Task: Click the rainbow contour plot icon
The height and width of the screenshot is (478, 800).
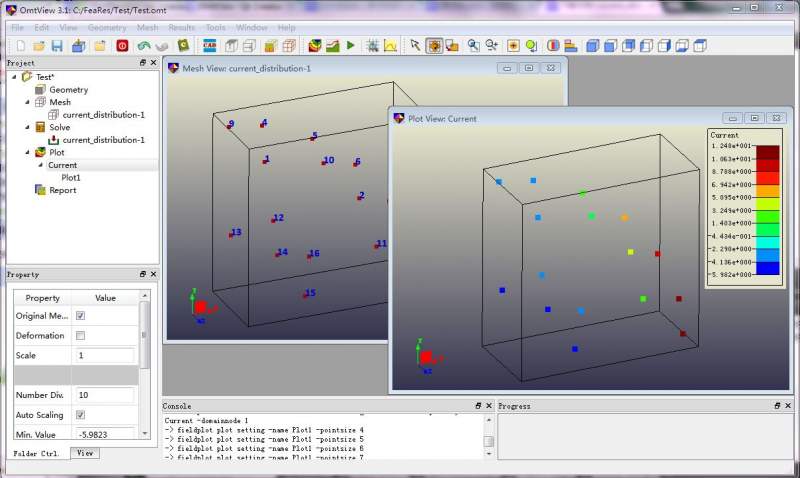Action: 315,46
